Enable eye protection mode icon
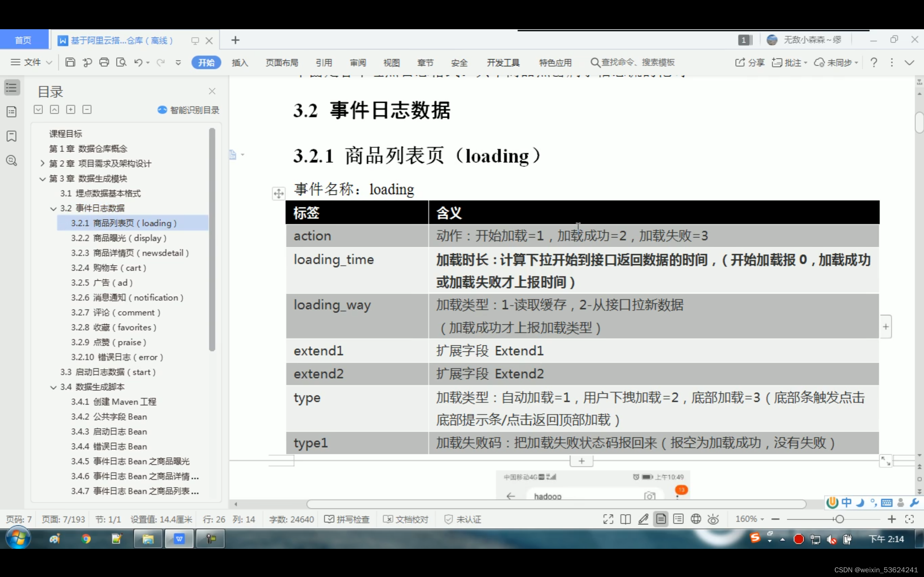The image size is (924, 577). click(713, 519)
